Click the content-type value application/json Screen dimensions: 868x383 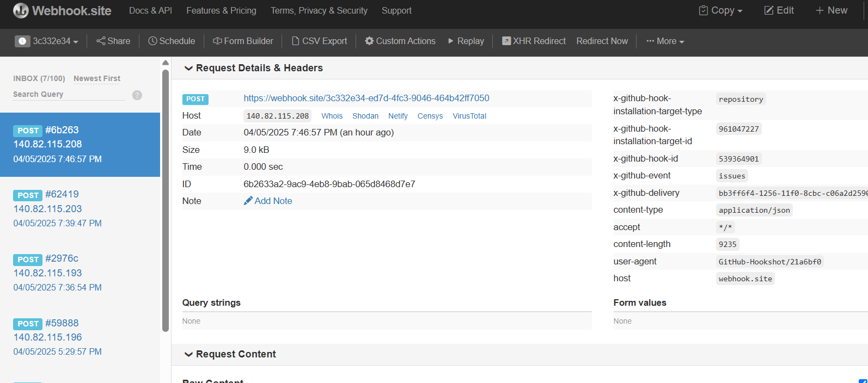754,210
